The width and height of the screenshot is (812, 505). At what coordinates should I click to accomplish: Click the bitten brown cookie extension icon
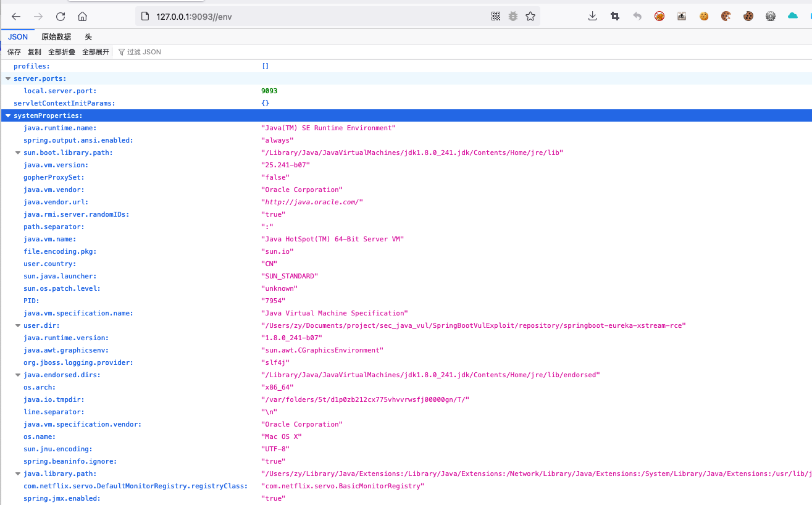tap(726, 16)
